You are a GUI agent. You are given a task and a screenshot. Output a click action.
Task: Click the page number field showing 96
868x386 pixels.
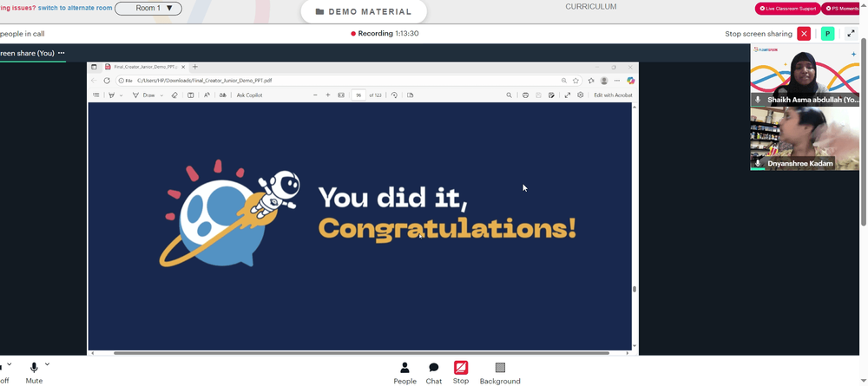click(358, 95)
